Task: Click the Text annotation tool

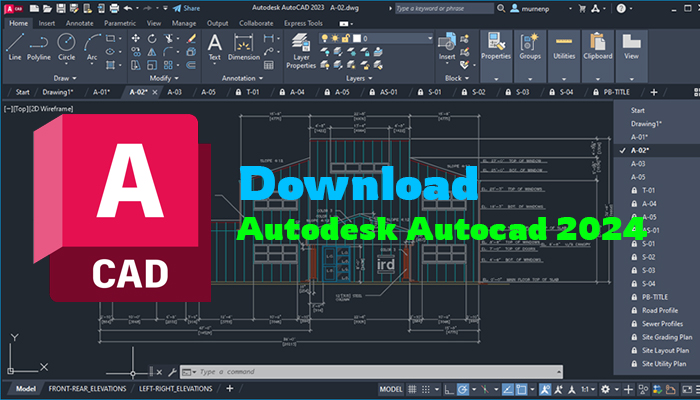Action: [x=214, y=44]
